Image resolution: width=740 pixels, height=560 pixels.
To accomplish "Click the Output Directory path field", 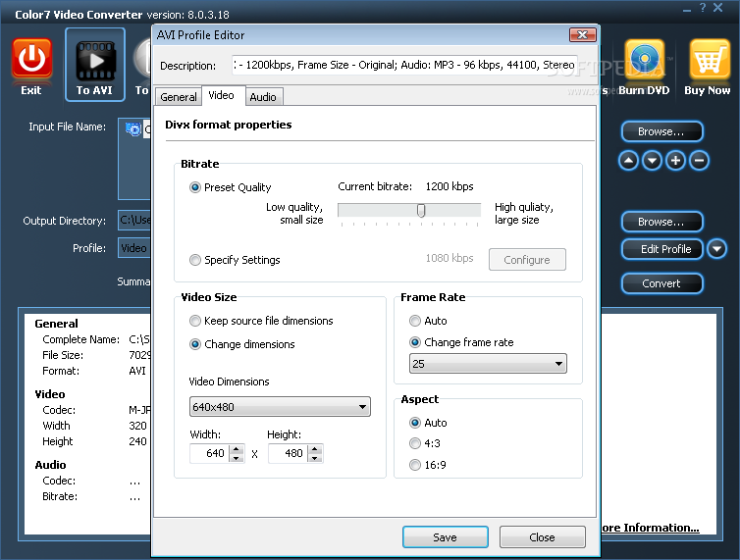I will [x=134, y=221].
